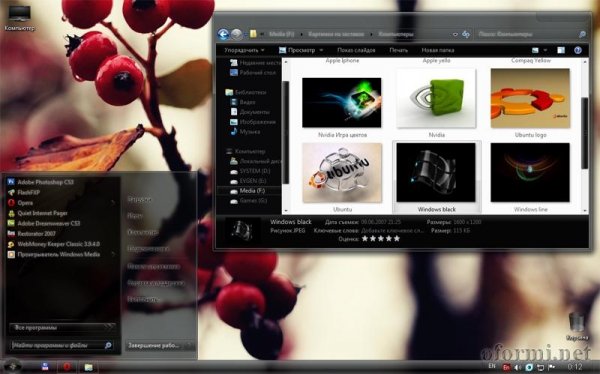This screenshot has height=374, width=600.
Task: Open the Компьютер desktop icon
Action: click(20, 17)
